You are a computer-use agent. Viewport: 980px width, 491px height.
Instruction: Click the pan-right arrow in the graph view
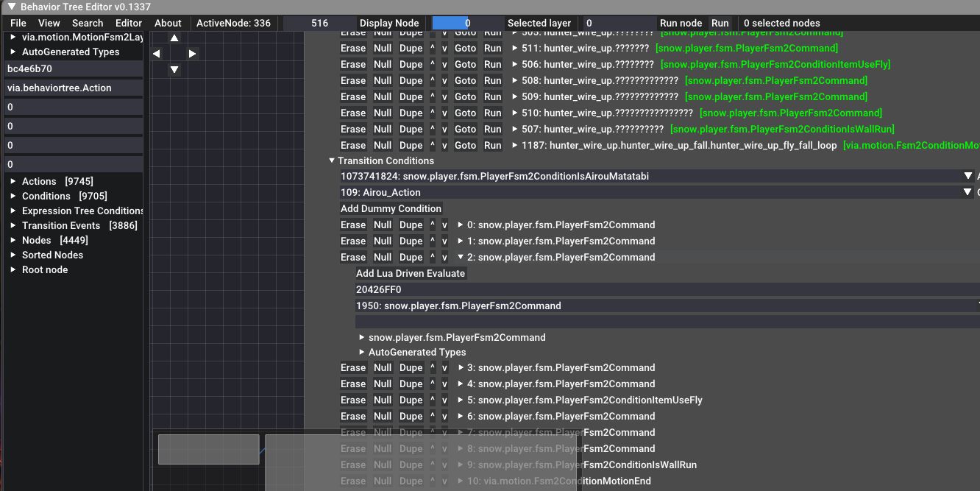click(x=191, y=53)
